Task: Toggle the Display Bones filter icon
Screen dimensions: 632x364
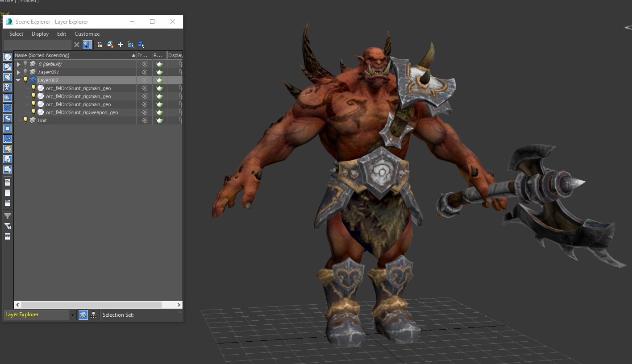Action: pyautogui.click(x=8, y=139)
